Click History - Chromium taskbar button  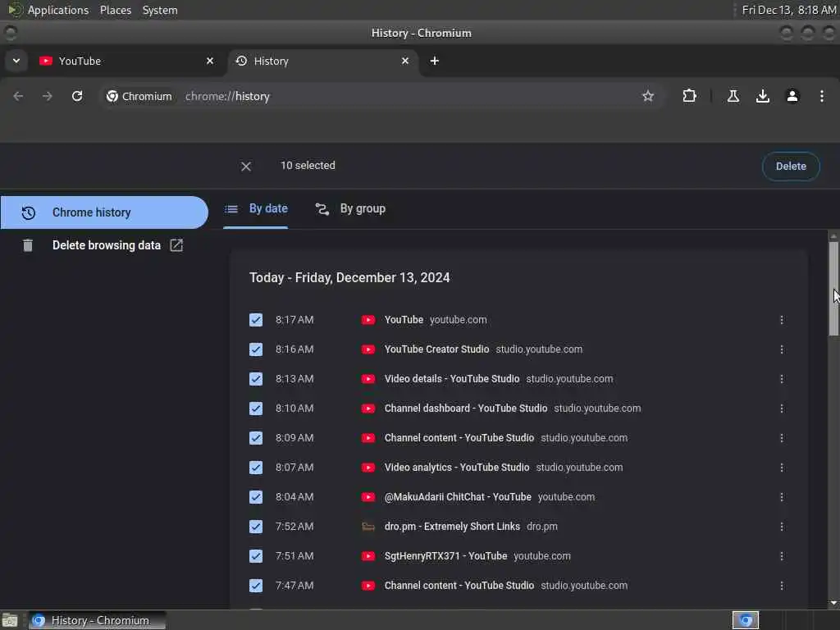coord(98,620)
